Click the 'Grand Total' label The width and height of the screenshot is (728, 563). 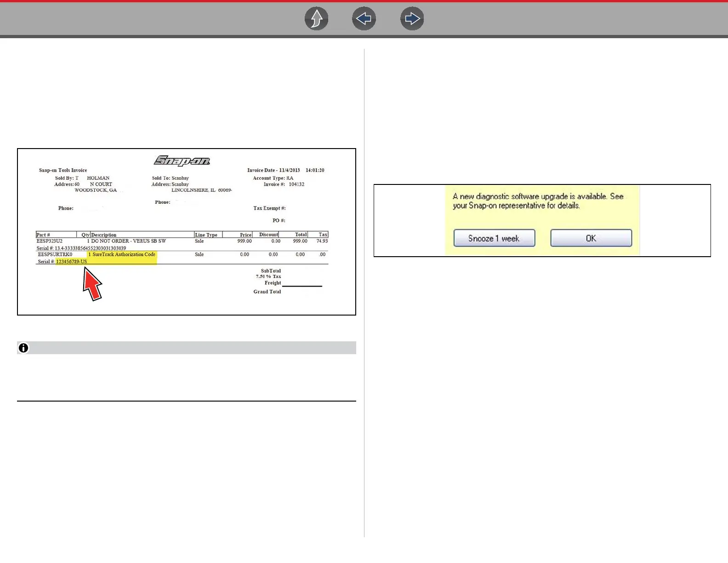pos(267,292)
